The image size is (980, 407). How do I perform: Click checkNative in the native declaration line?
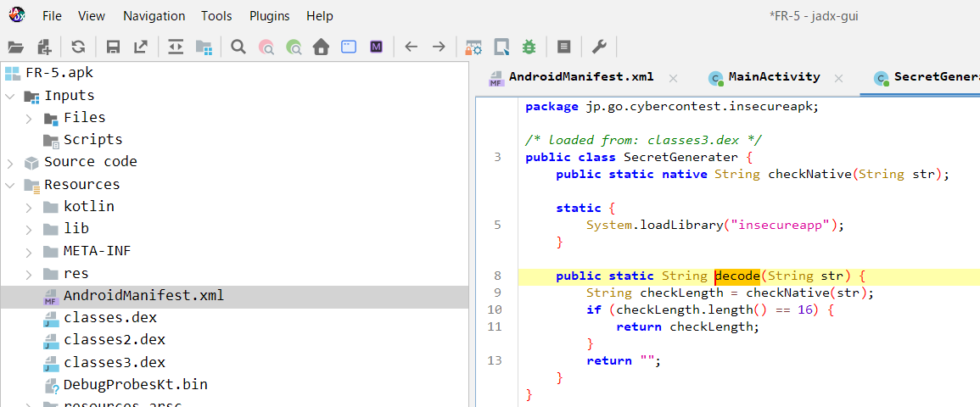point(809,174)
